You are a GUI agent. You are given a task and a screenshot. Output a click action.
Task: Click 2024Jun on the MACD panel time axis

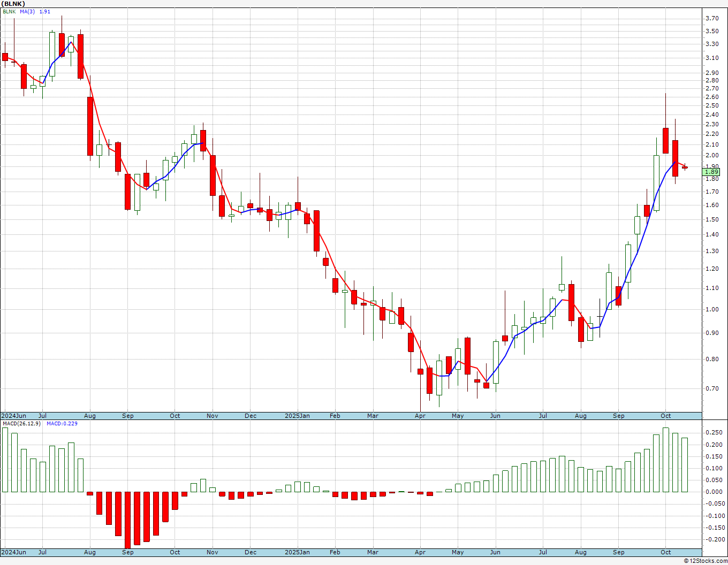(x=14, y=552)
